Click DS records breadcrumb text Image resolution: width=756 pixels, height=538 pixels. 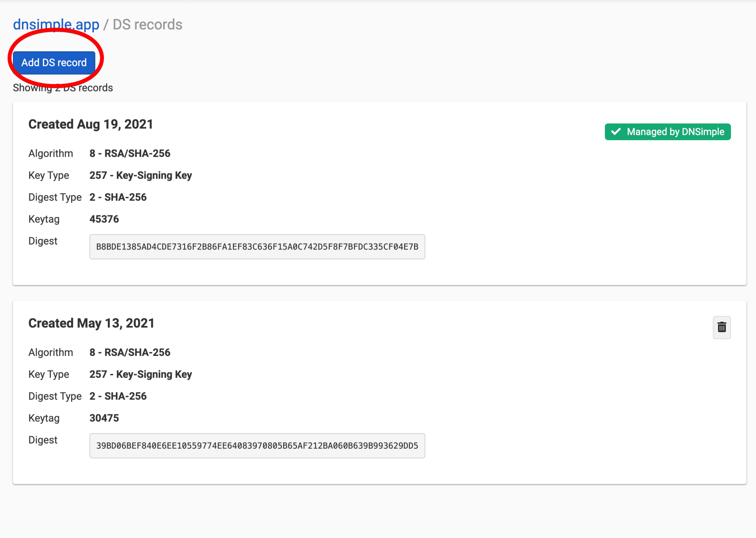[x=147, y=24]
